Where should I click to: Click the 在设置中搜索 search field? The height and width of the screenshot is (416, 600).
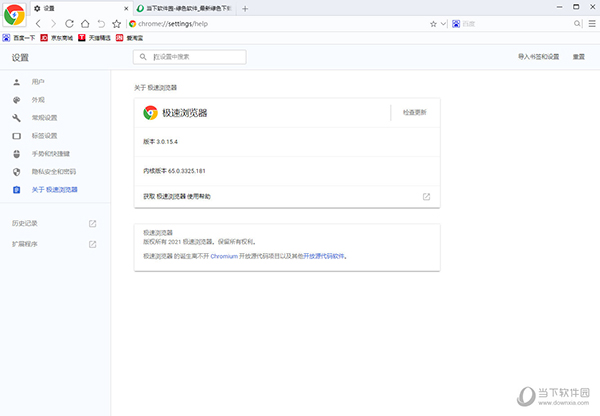(x=190, y=57)
